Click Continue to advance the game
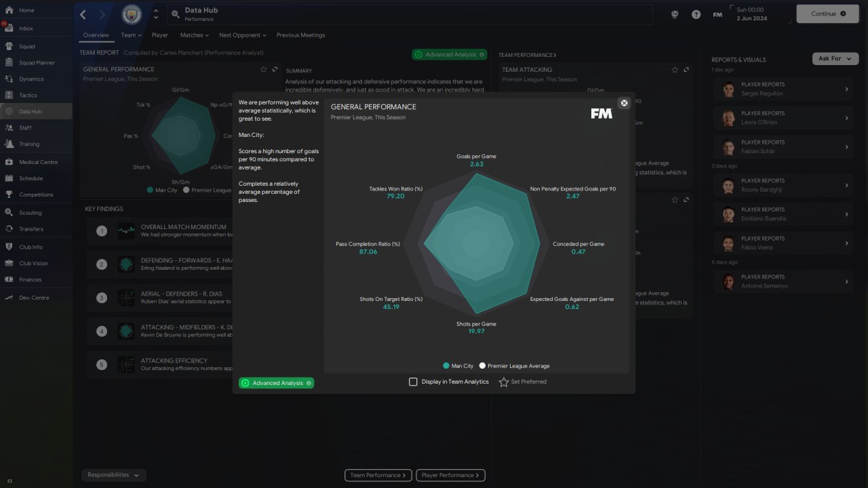 click(827, 14)
